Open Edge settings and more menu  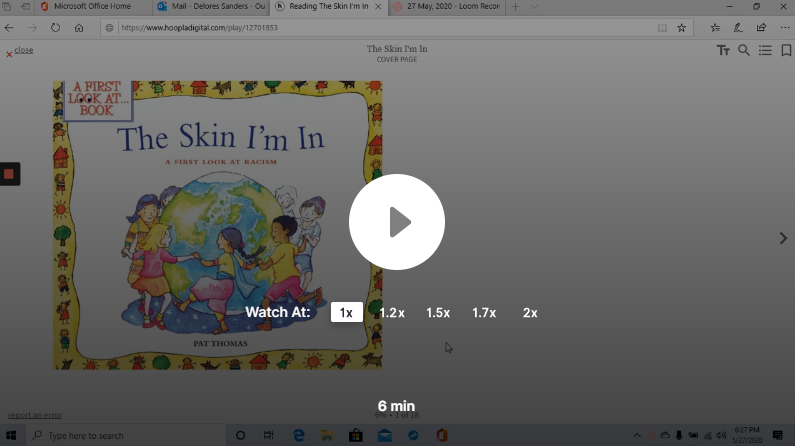785,28
